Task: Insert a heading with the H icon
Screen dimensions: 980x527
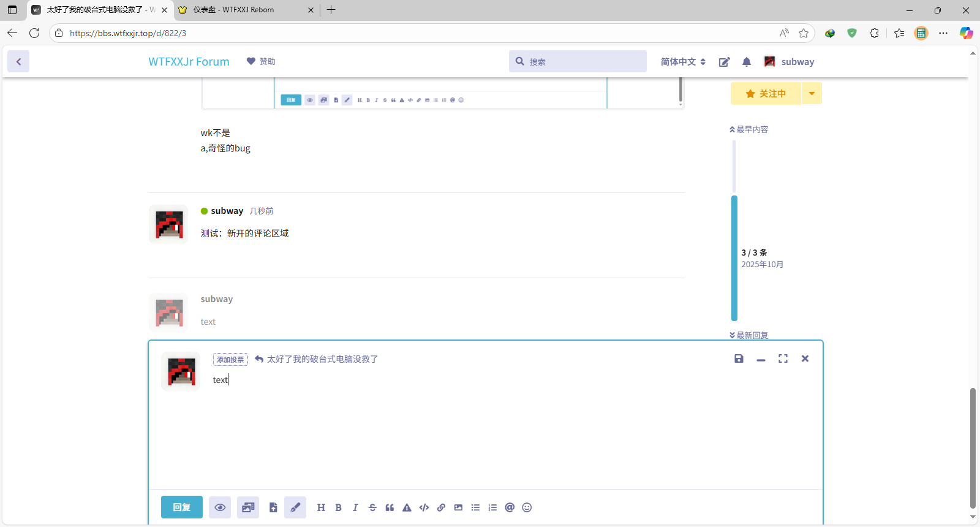Action: pyautogui.click(x=321, y=507)
